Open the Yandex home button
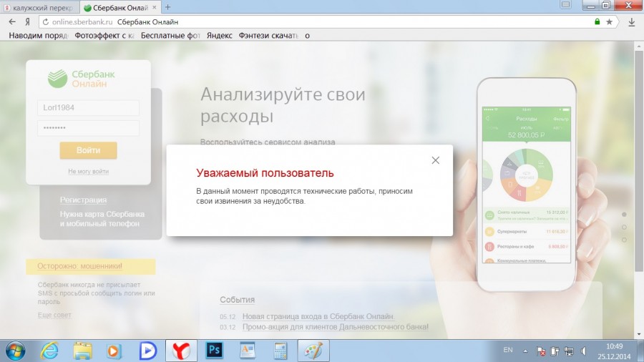 point(29,22)
